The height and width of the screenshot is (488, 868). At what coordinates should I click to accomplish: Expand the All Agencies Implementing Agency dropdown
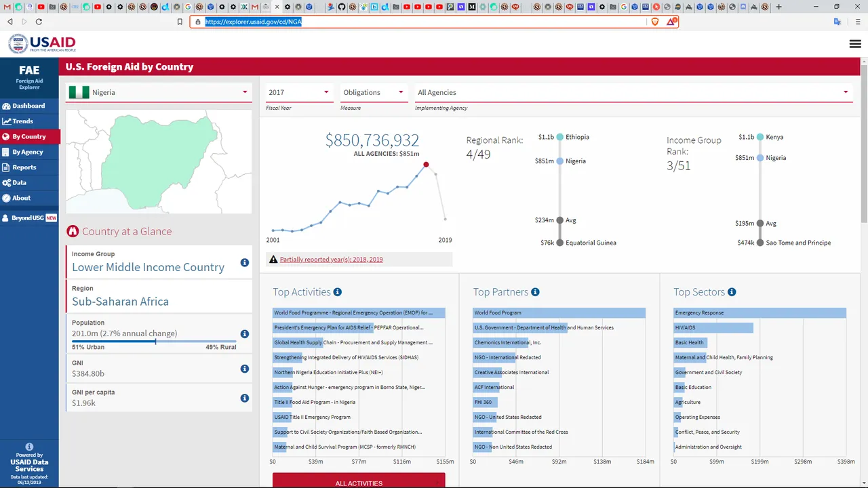pos(633,92)
